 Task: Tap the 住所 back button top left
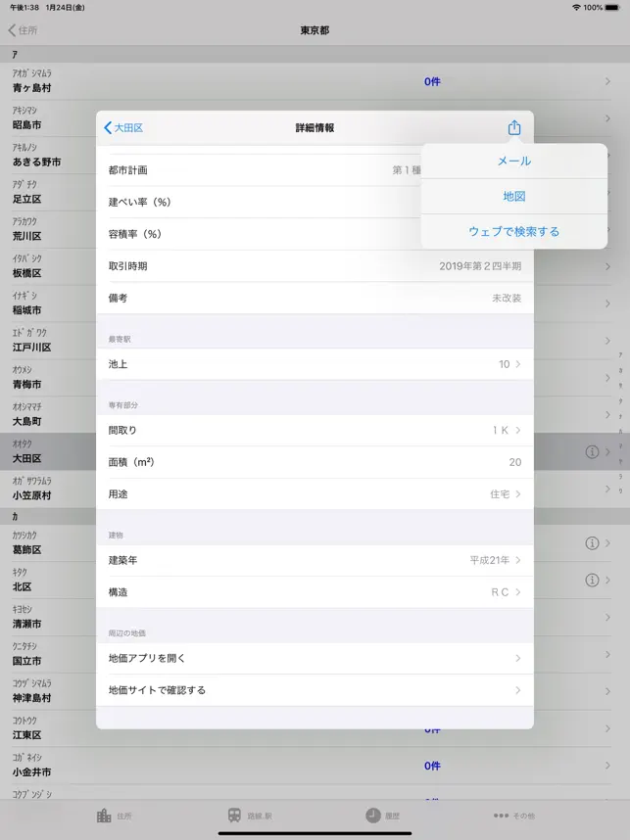point(23,30)
